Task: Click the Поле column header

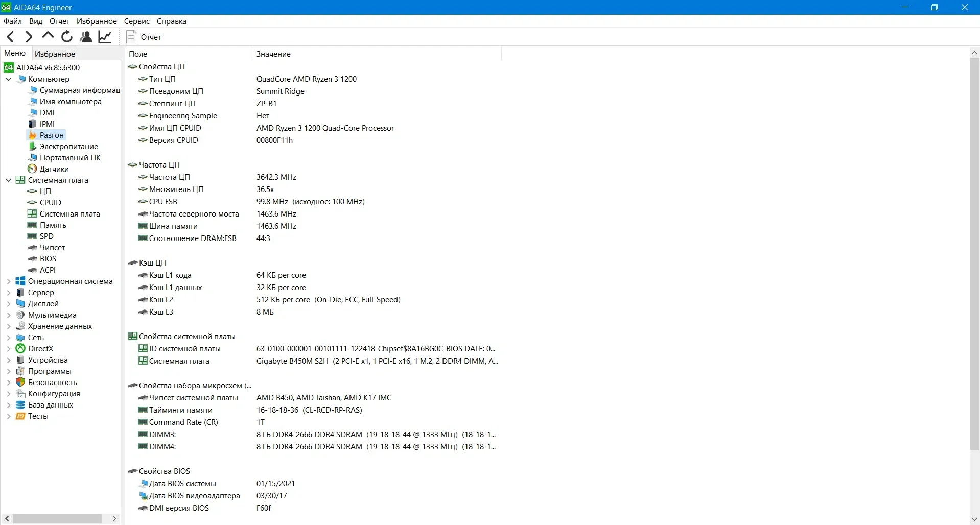Action: pos(189,54)
